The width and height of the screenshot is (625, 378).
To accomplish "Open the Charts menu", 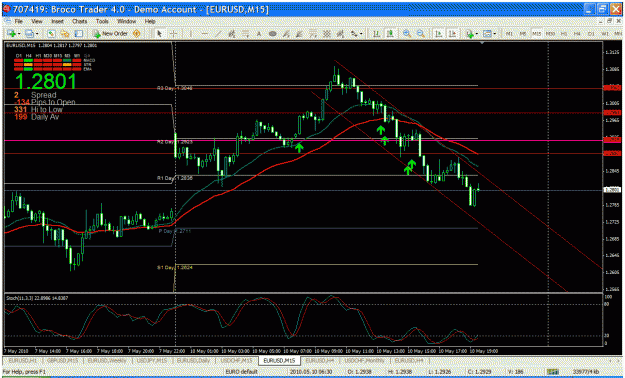I will (x=80, y=21).
